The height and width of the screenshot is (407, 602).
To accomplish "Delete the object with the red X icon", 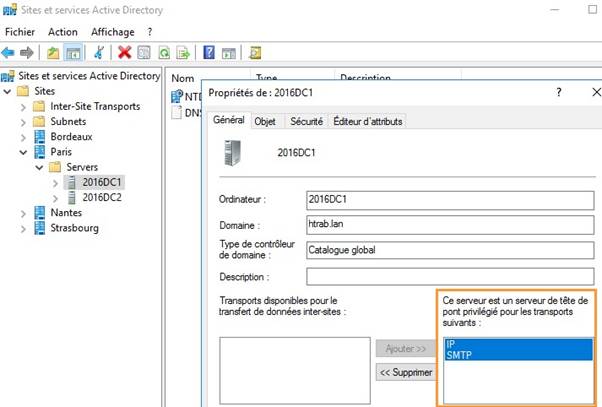I will coord(124,53).
